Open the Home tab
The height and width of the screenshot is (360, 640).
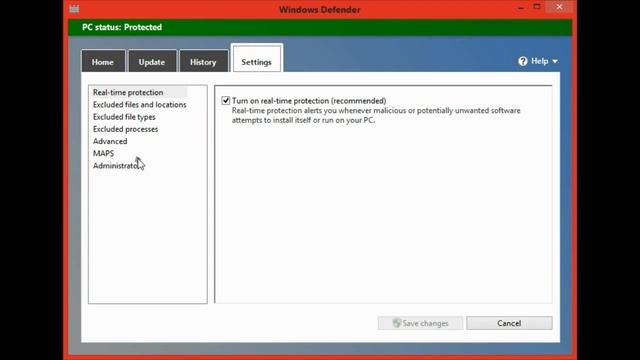tap(103, 62)
